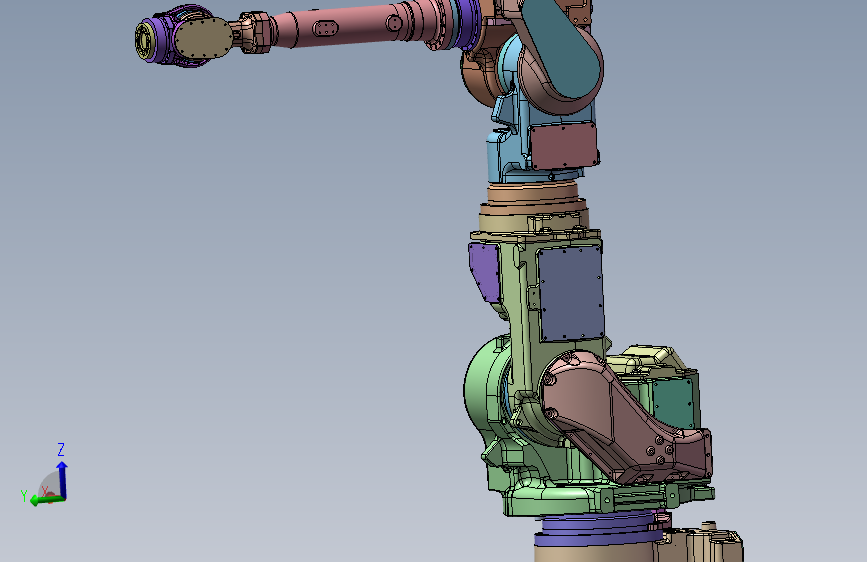Select the small purple side cover on the lower arm

tap(484, 272)
